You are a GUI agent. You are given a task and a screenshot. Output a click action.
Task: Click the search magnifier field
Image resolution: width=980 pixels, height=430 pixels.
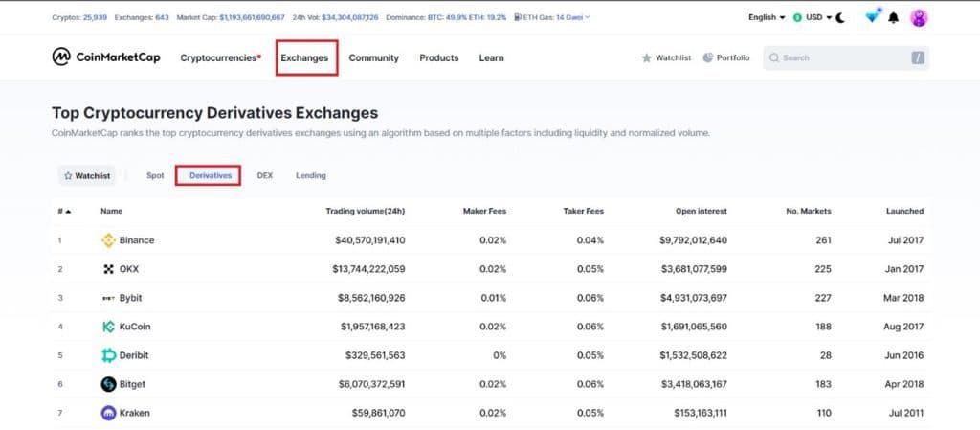tap(846, 57)
